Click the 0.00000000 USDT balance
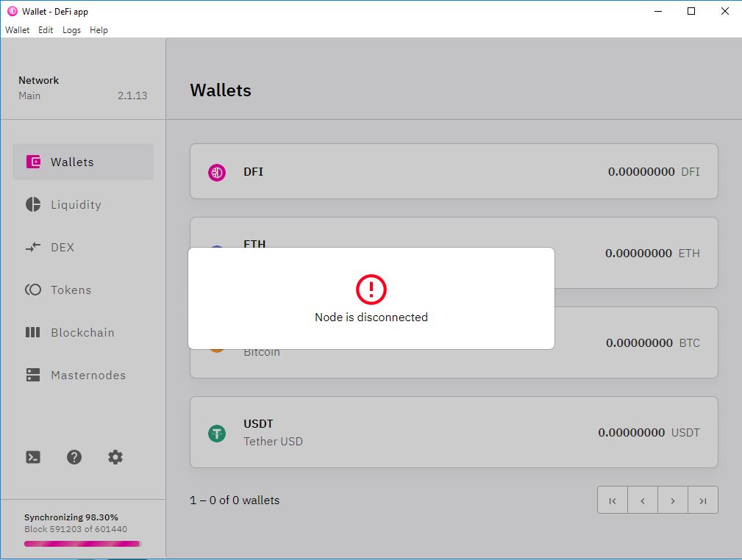The image size is (742, 560). tap(649, 432)
